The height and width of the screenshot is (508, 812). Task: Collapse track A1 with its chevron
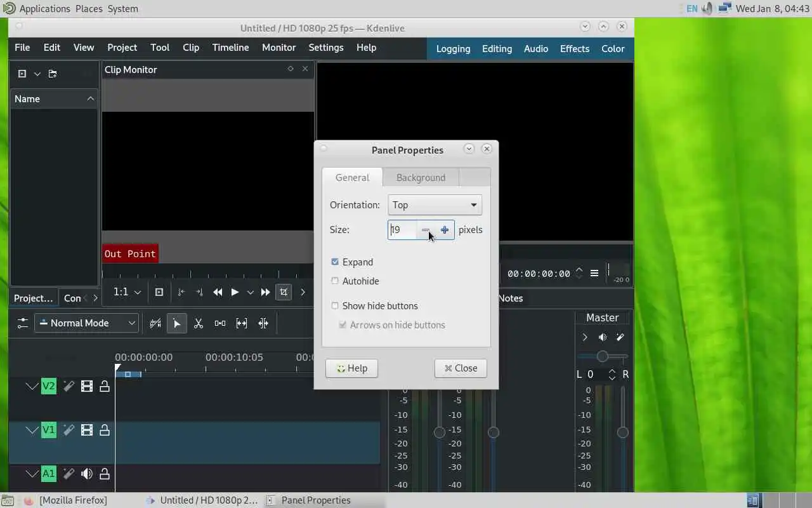pos(32,474)
